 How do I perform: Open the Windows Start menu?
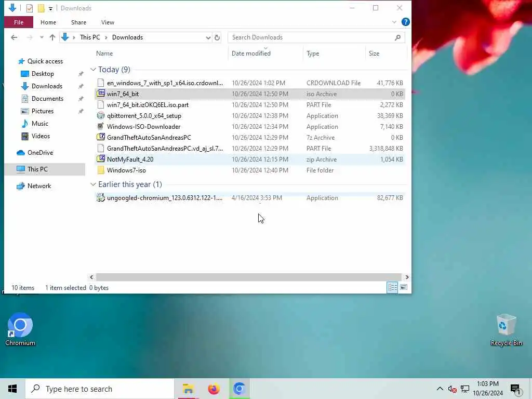12,389
